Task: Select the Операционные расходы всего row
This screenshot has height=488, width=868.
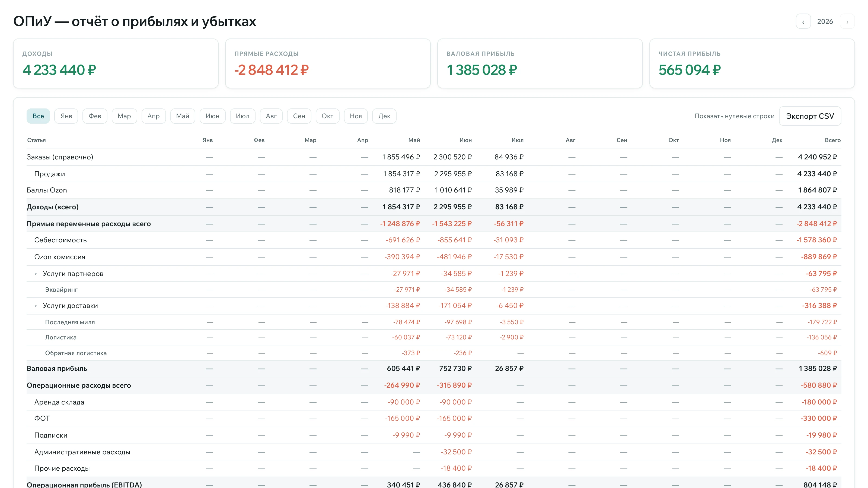Action: tap(434, 386)
